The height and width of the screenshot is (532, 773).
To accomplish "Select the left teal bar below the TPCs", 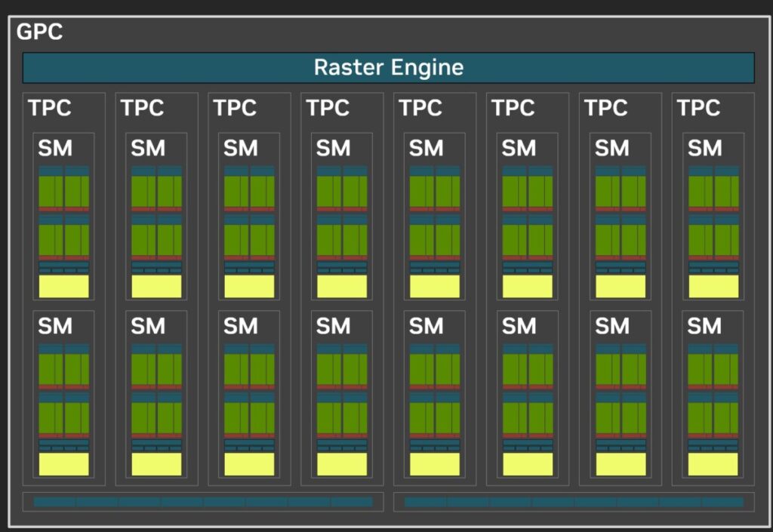I will [203, 502].
